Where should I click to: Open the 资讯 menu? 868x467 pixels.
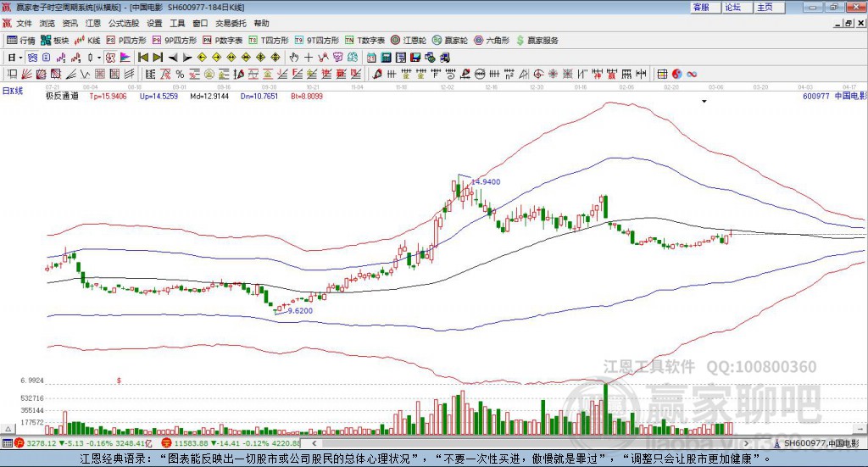70,23
